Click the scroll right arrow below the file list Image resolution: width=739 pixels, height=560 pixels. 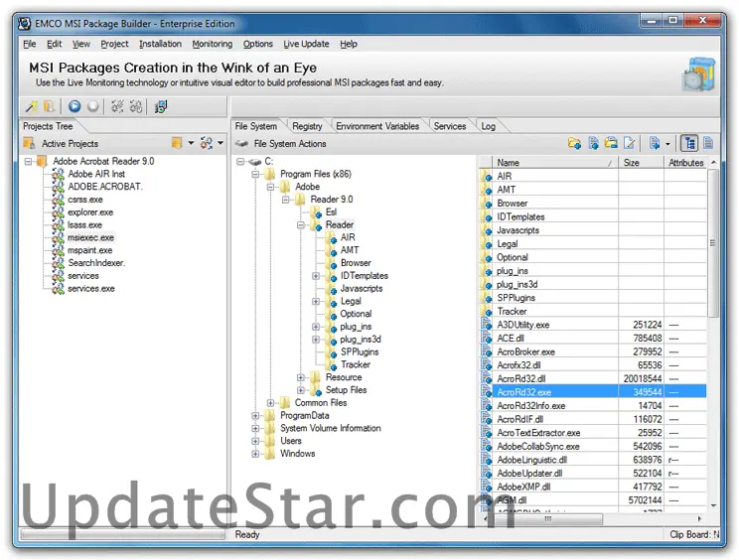point(699,518)
